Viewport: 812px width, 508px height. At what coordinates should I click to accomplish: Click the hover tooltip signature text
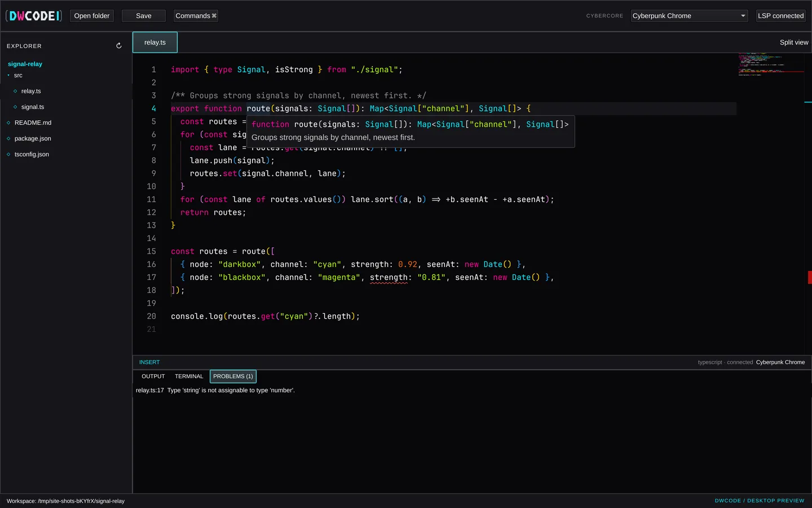click(x=410, y=124)
